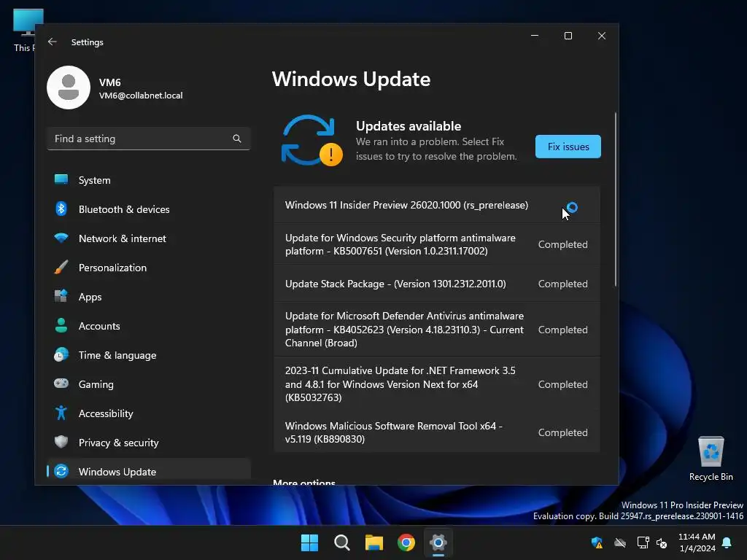Click the Accounts person icon
Screen dimensions: 747x560
(x=61, y=325)
